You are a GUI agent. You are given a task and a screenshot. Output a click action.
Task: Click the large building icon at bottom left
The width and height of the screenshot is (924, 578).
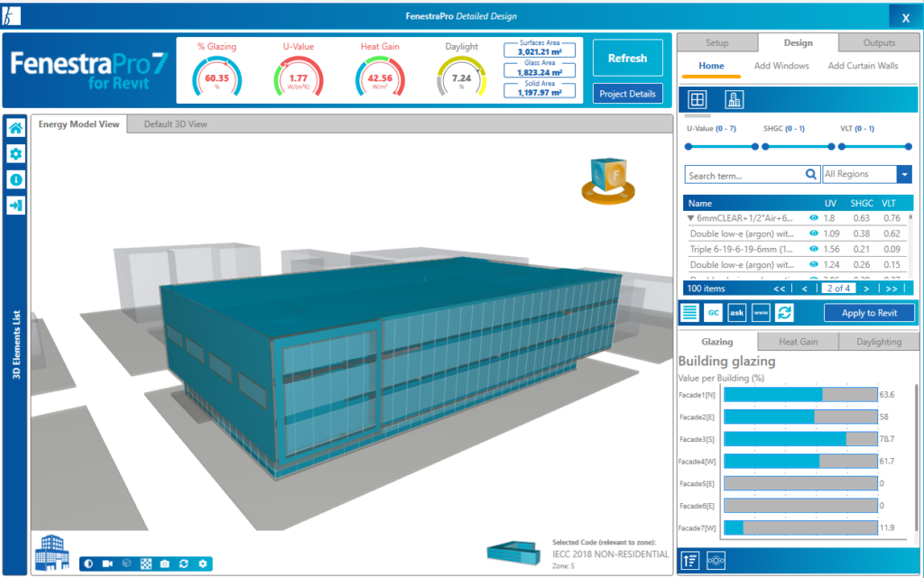click(51, 553)
